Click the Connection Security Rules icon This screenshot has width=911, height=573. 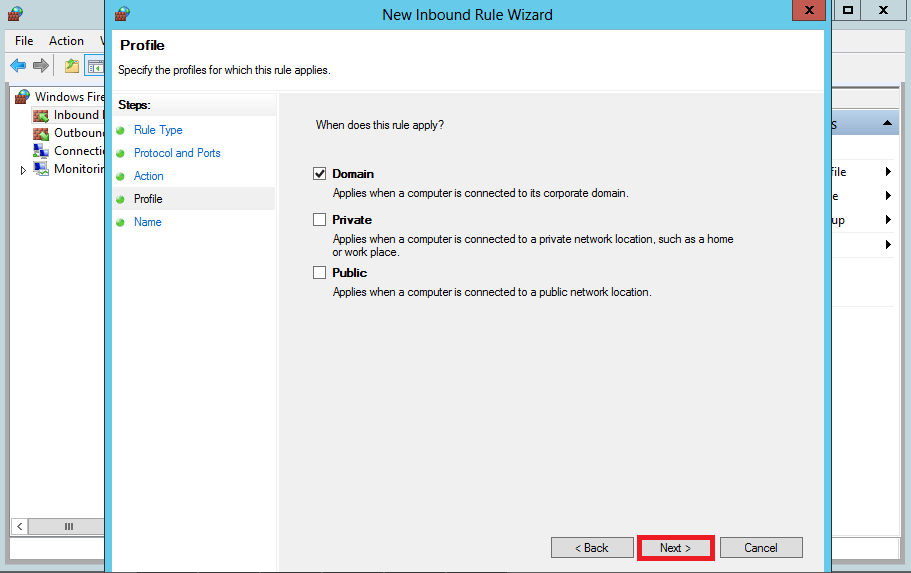pos(41,151)
